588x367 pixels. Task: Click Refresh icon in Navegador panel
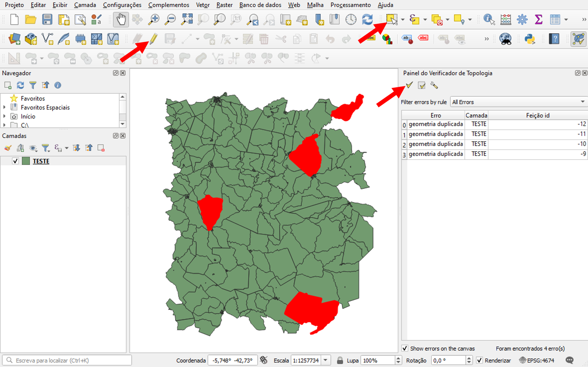point(20,85)
